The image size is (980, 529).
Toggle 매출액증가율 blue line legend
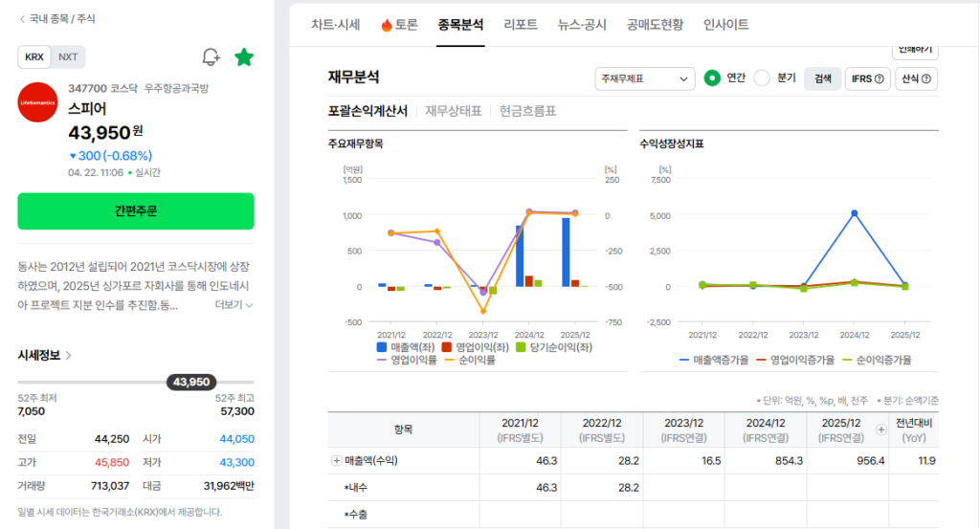coord(683,361)
